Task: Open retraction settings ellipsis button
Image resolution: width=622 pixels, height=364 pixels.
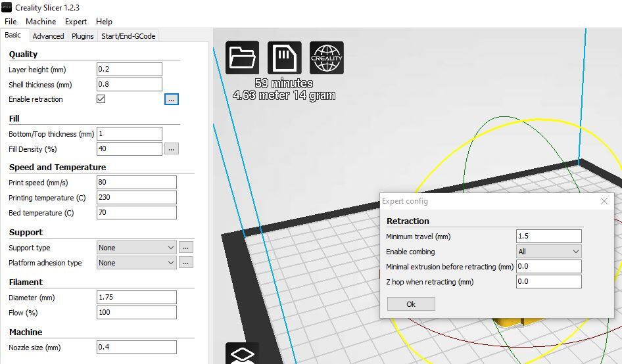Action: coord(172,99)
